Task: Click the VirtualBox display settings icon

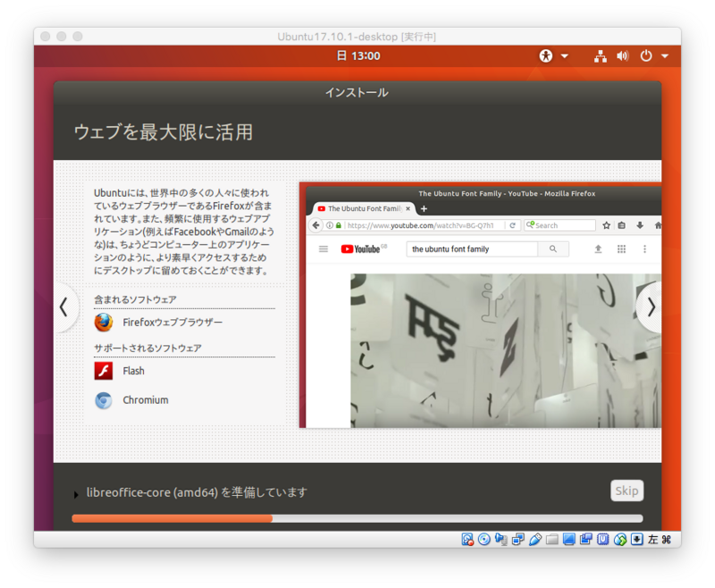Action: click(x=569, y=540)
